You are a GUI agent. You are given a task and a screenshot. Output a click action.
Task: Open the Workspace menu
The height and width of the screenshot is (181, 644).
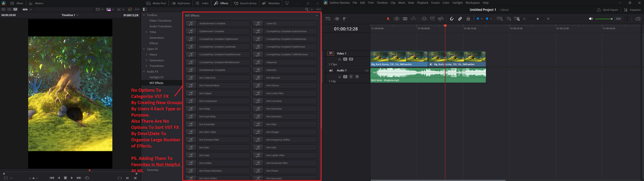point(472,3)
